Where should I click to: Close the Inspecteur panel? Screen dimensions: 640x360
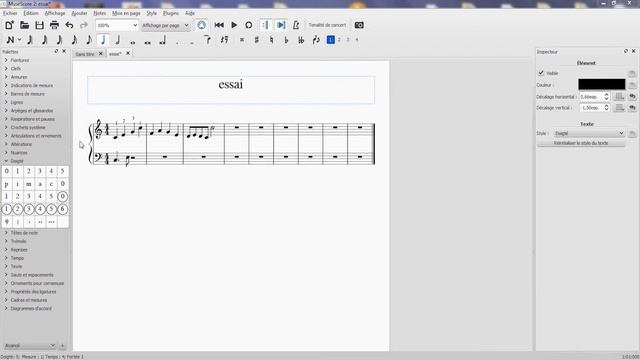click(x=633, y=51)
